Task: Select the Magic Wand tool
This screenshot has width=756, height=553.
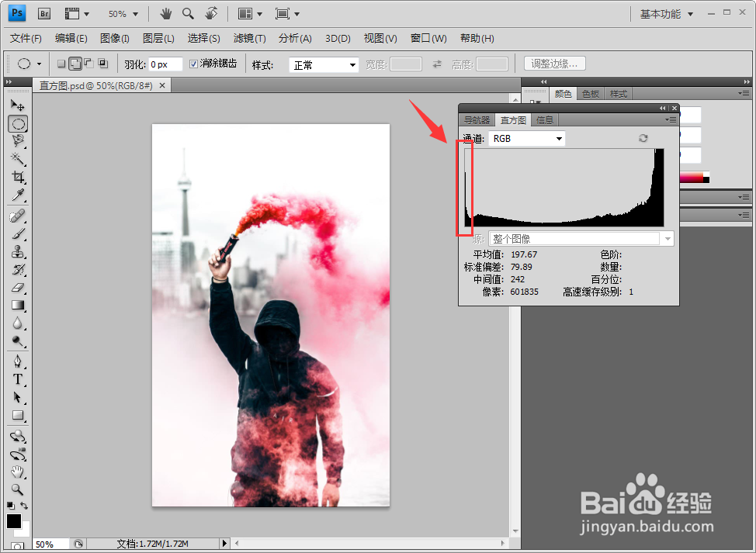Action: [18, 158]
